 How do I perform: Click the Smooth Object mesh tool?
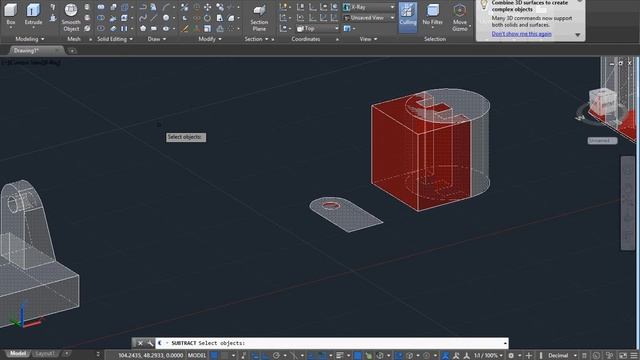click(71, 17)
